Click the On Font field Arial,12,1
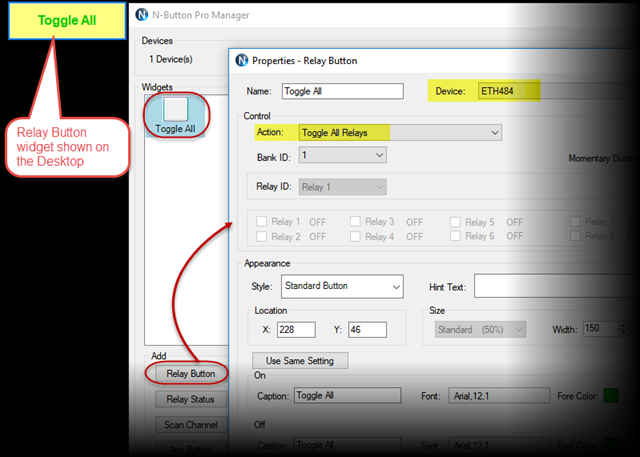Screen dimensions: 640x457 pos(499,396)
